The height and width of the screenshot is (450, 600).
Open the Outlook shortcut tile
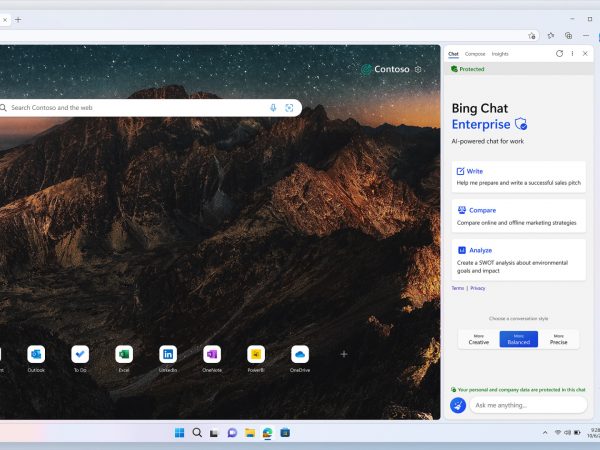tap(36, 354)
